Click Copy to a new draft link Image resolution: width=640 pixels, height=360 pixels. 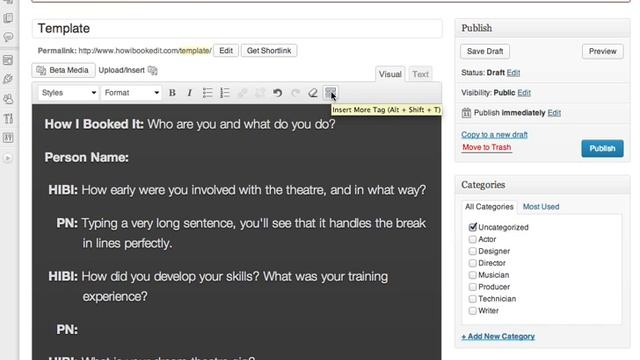pyautogui.click(x=494, y=134)
